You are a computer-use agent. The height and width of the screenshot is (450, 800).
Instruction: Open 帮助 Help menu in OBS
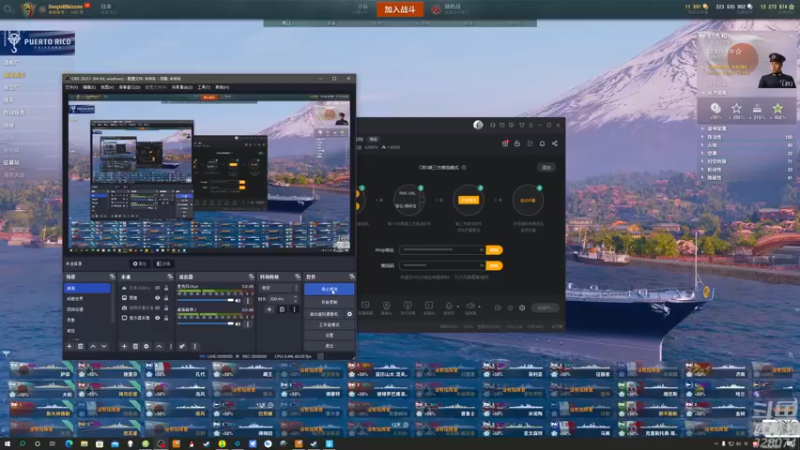pyautogui.click(x=222, y=87)
